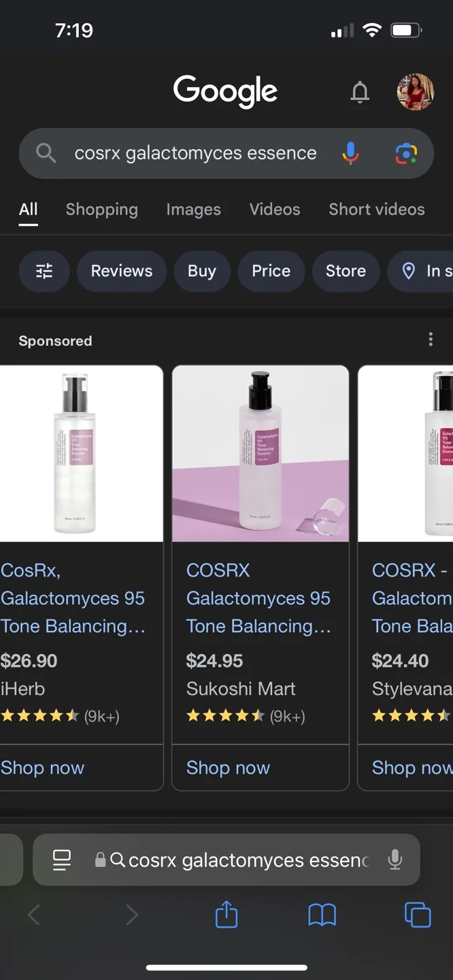Open the Images search tab

tap(193, 209)
